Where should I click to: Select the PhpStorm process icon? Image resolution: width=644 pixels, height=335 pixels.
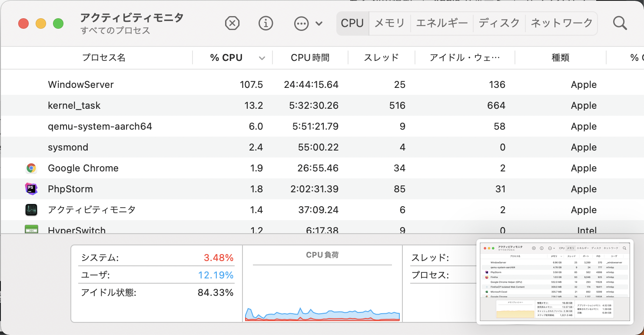tap(31, 189)
